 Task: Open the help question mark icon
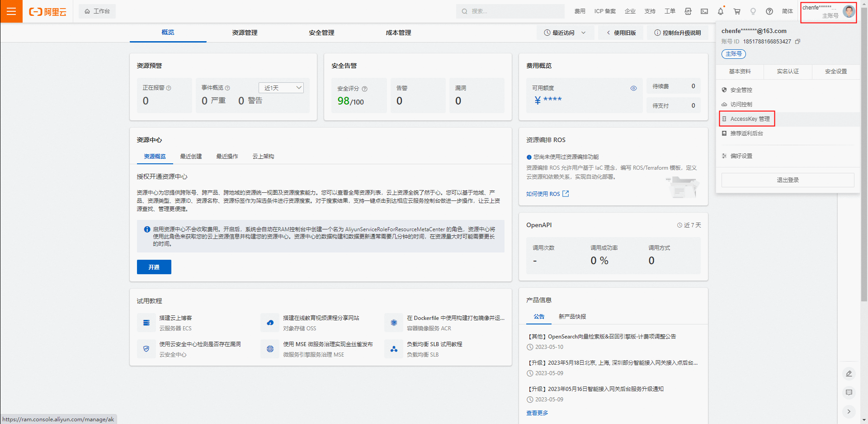coord(769,11)
